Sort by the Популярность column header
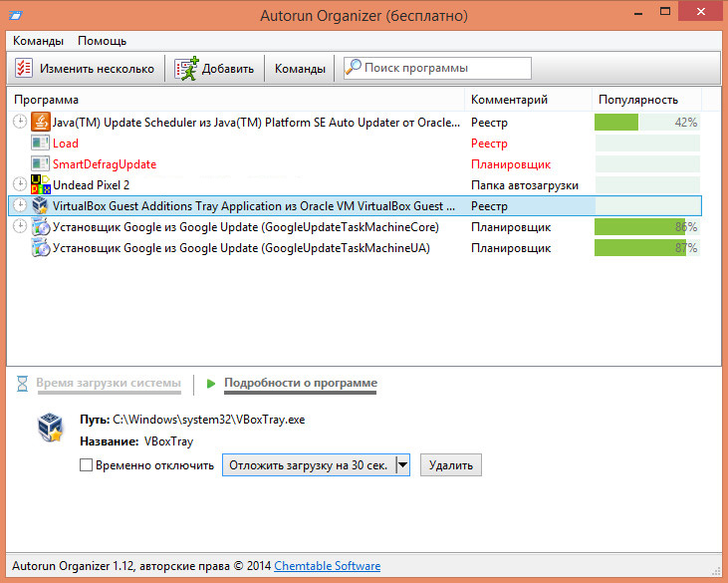728x583 pixels. click(x=647, y=100)
